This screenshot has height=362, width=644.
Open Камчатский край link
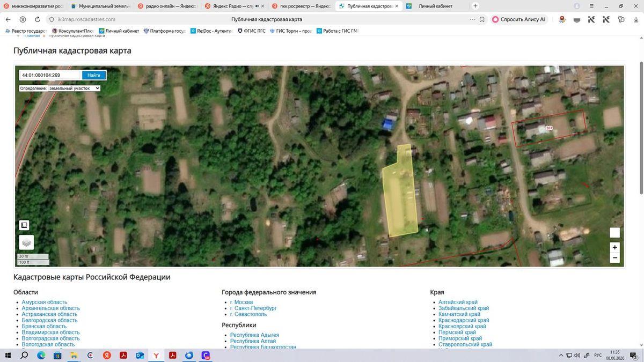459,314
